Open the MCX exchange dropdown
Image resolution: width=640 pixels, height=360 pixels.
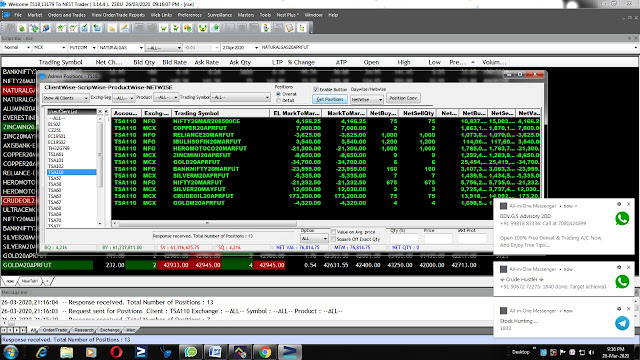[49, 48]
